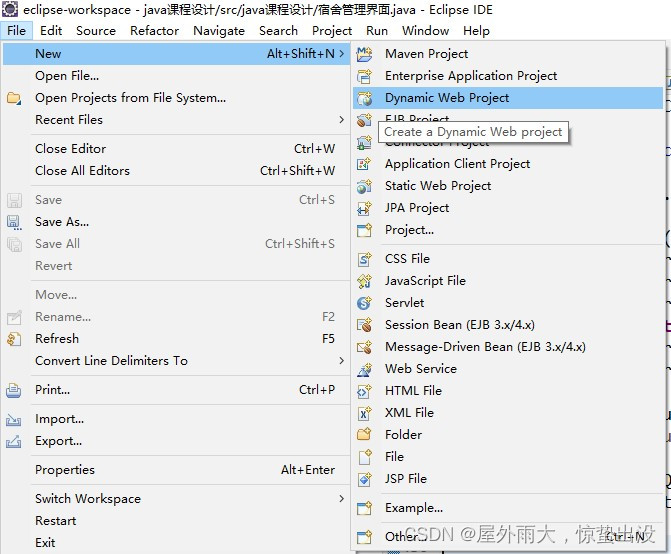Click the Folder icon in New submenu

(364, 435)
